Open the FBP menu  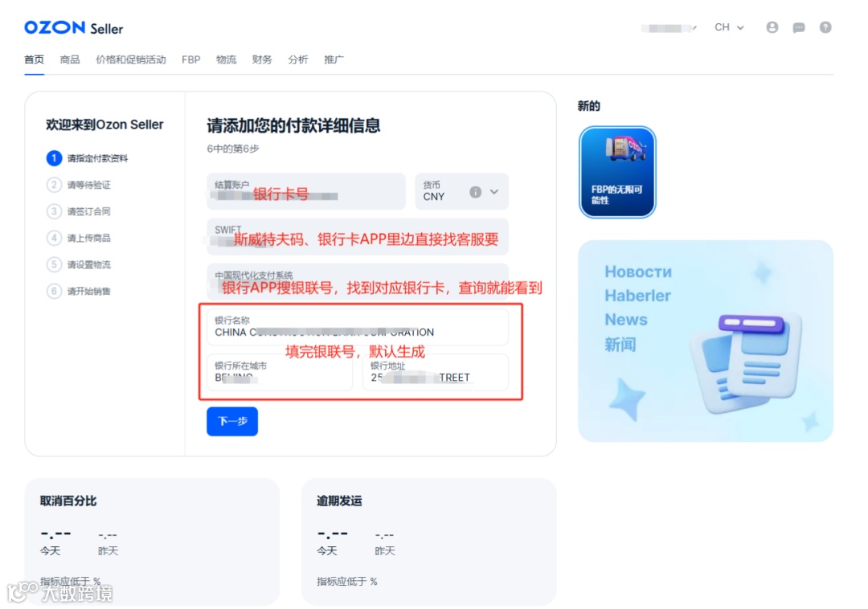191,59
